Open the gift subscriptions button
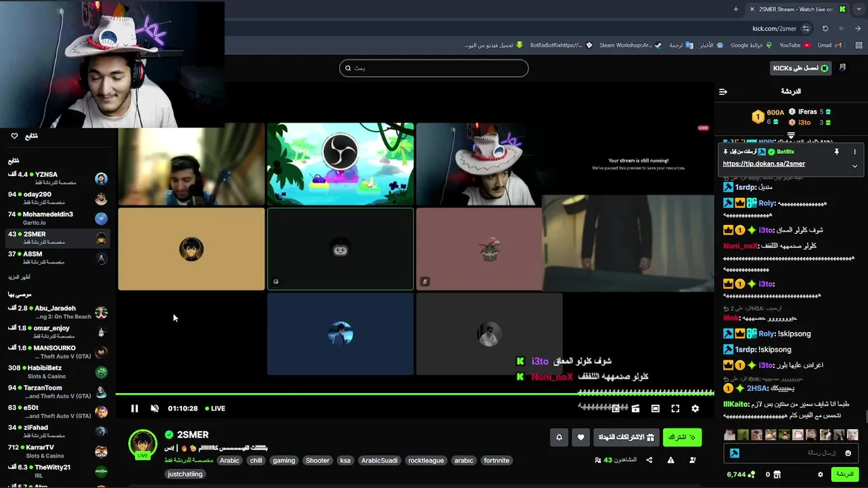Screen dimensions: 868x488 (627, 438)
